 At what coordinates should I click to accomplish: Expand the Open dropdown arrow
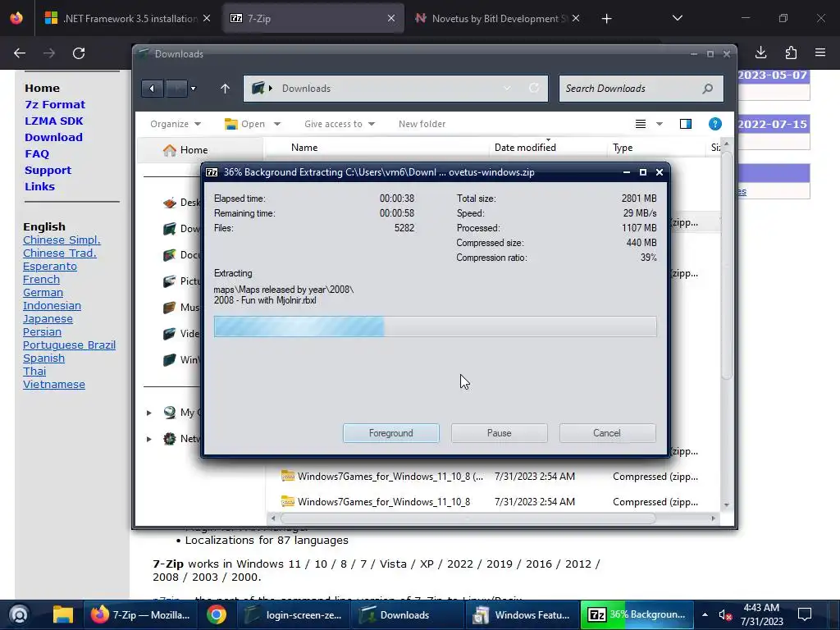point(277,124)
